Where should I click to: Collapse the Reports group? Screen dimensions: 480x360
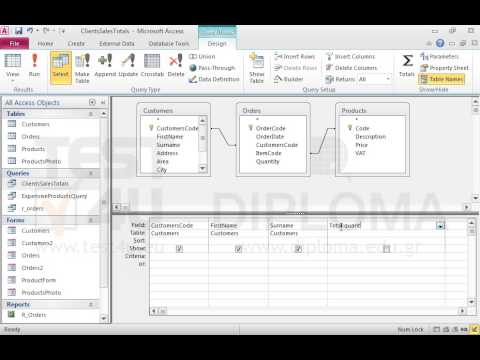coord(91,305)
